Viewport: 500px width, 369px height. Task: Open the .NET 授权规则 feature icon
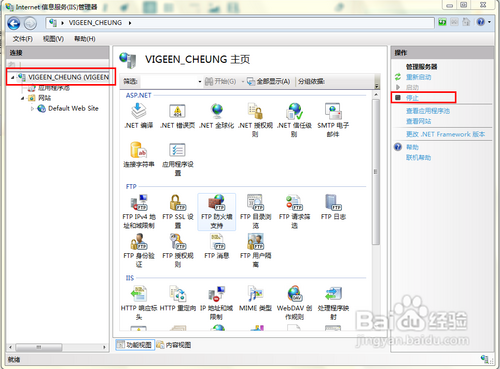coord(255,120)
